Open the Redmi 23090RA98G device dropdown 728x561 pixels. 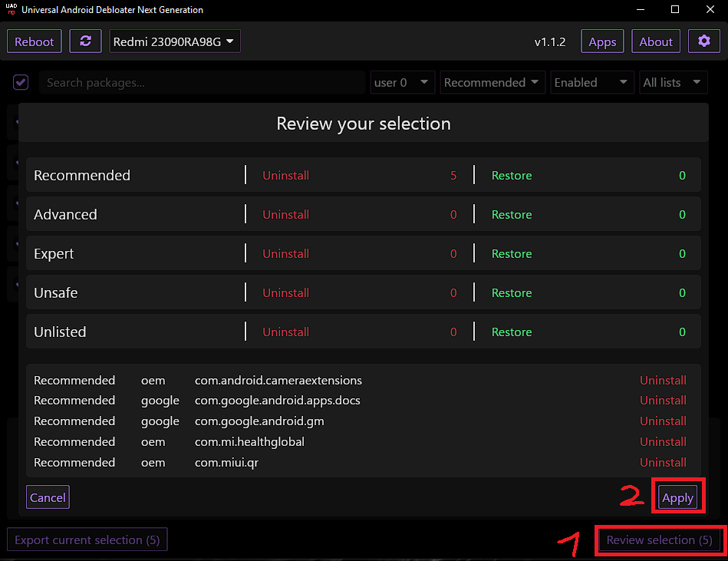tap(175, 41)
